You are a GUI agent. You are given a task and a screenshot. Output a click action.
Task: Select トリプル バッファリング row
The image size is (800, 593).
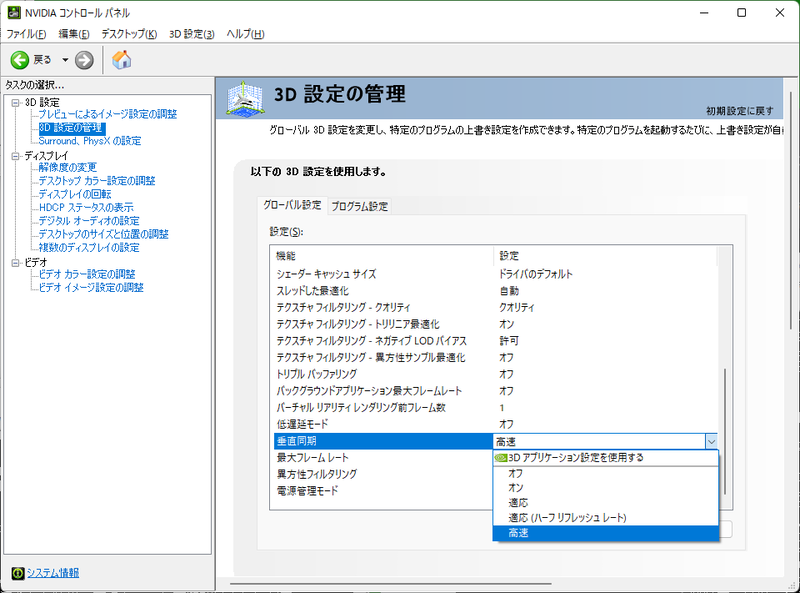click(x=495, y=374)
